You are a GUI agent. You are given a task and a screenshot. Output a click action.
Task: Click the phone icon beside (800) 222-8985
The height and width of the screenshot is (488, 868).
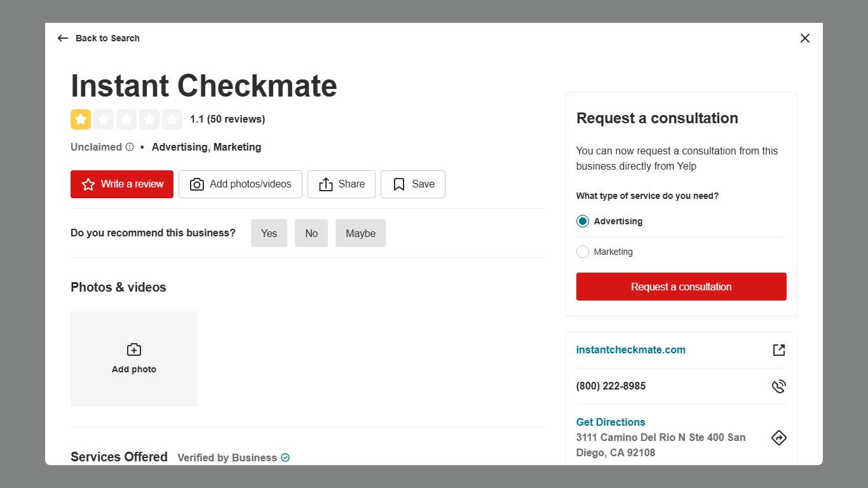pos(779,386)
